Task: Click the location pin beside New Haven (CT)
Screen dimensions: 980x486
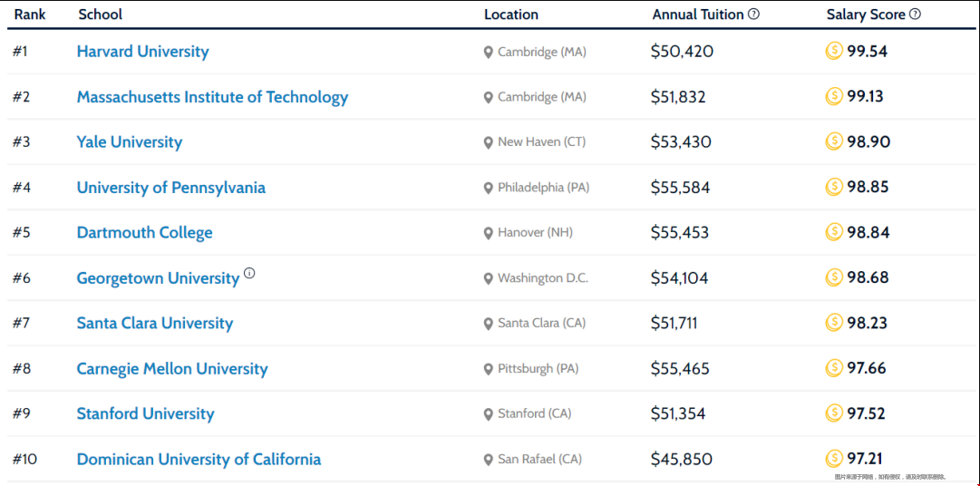Action: click(489, 143)
